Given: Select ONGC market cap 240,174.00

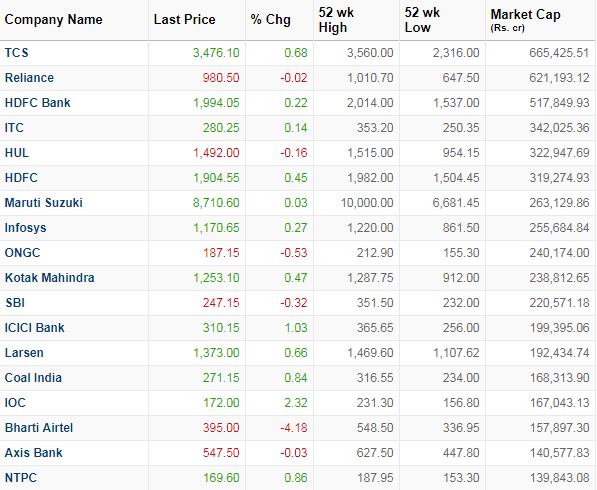Looking at the screenshot, I should pos(559,253).
